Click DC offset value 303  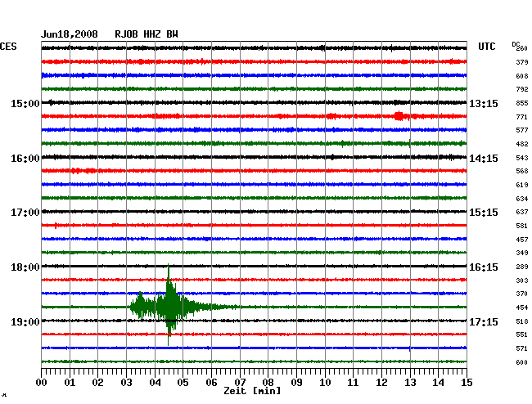point(522,281)
